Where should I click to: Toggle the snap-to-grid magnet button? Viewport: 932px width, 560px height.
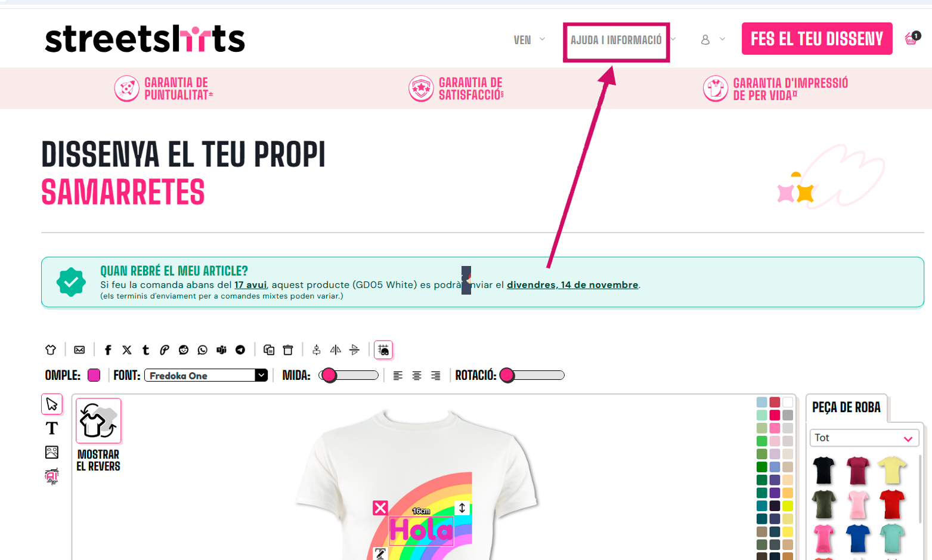pyautogui.click(x=383, y=350)
